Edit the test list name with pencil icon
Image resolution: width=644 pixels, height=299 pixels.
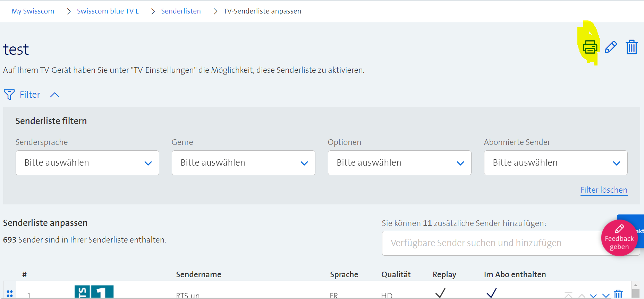click(x=611, y=47)
